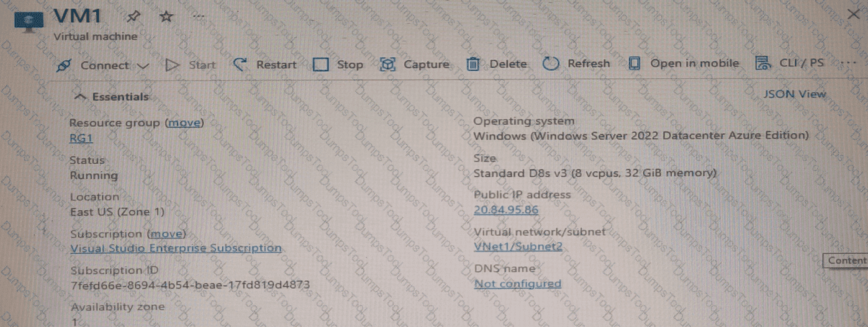
Task: Click the DNS name Not configured link
Action: (518, 284)
